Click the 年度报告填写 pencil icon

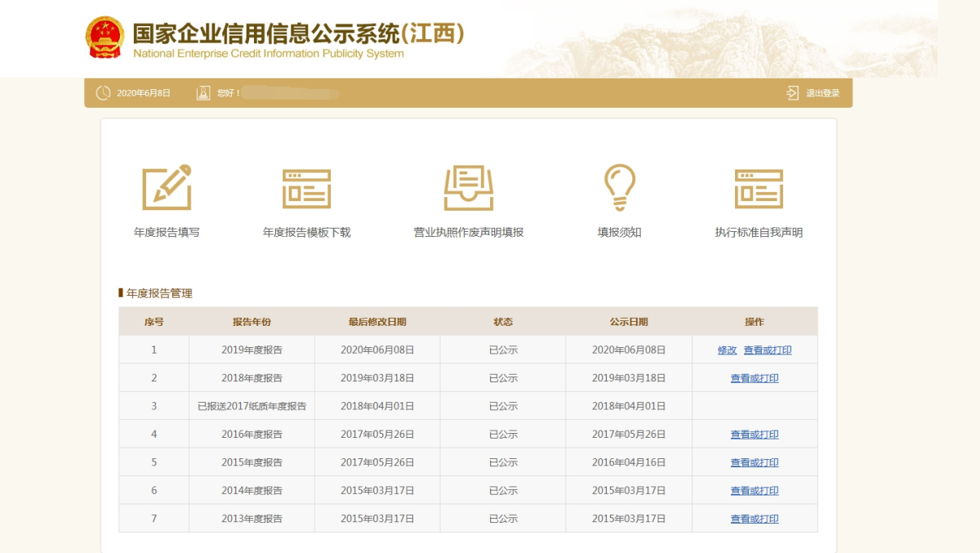[x=167, y=187]
